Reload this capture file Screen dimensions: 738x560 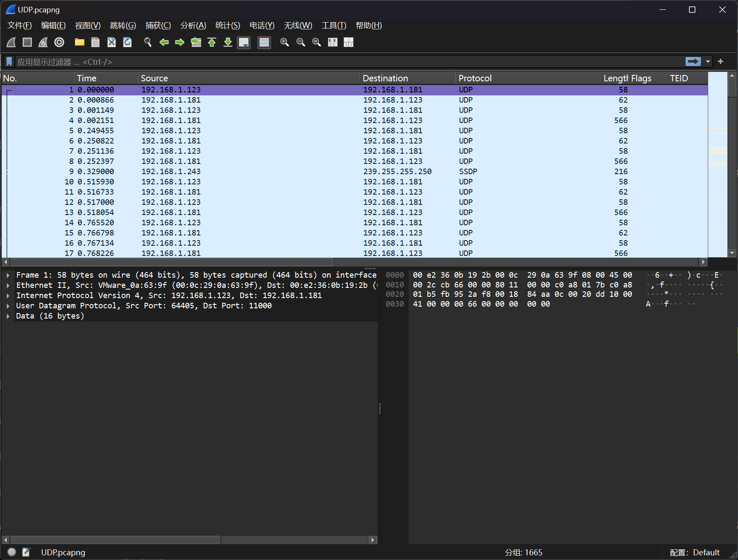point(127,42)
